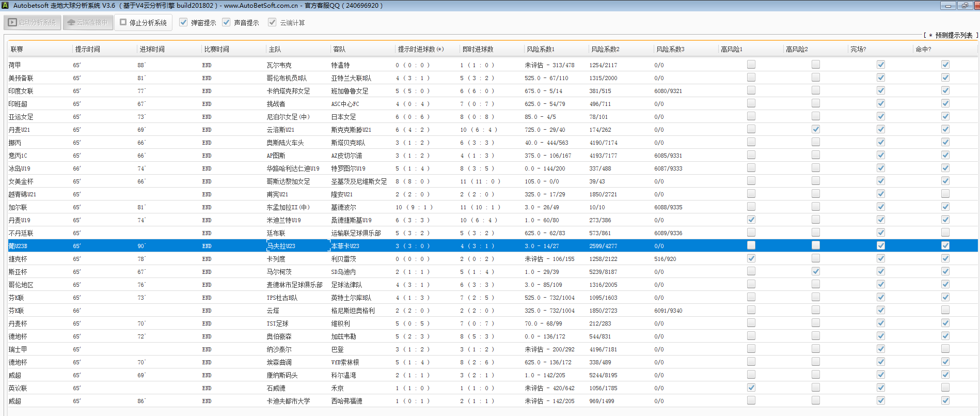Click the Autobetsoft app icon in title bar
Image resolution: width=980 pixels, height=416 pixels.
pos(5,5)
